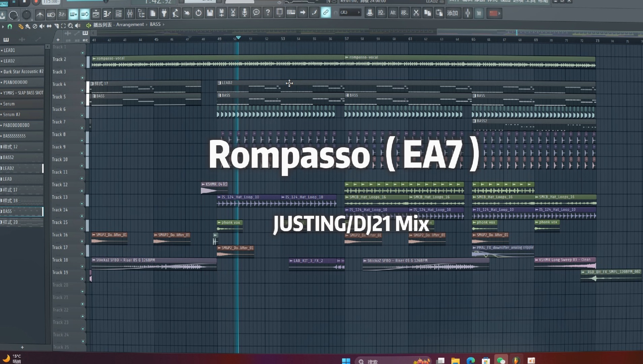Click the 移 move button
This screenshot has height=364, width=643.
404,13
